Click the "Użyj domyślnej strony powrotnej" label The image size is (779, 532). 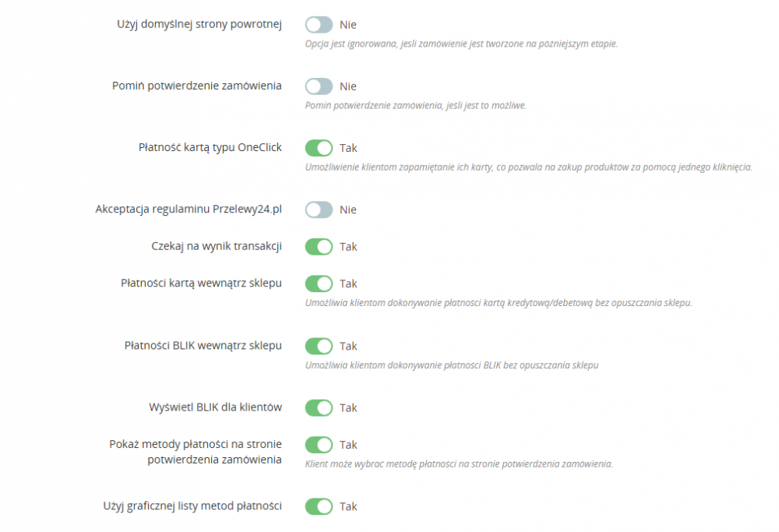(x=196, y=24)
